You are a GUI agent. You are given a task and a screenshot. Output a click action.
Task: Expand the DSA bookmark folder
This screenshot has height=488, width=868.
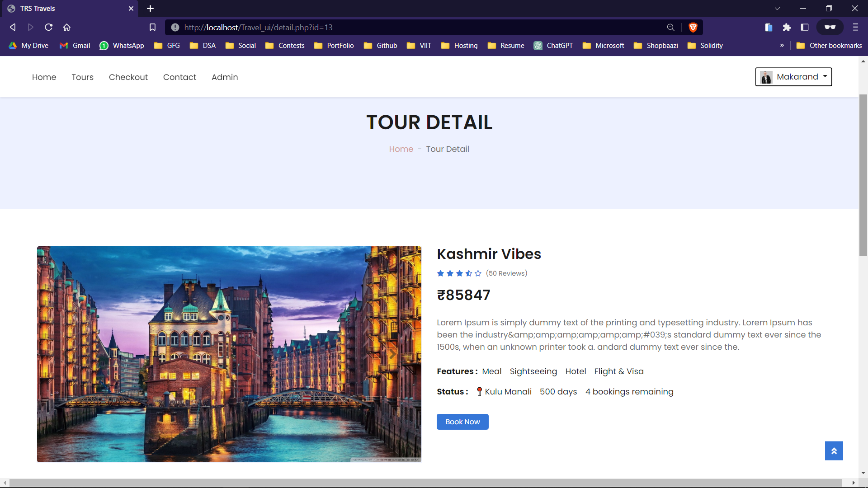[x=203, y=46]
